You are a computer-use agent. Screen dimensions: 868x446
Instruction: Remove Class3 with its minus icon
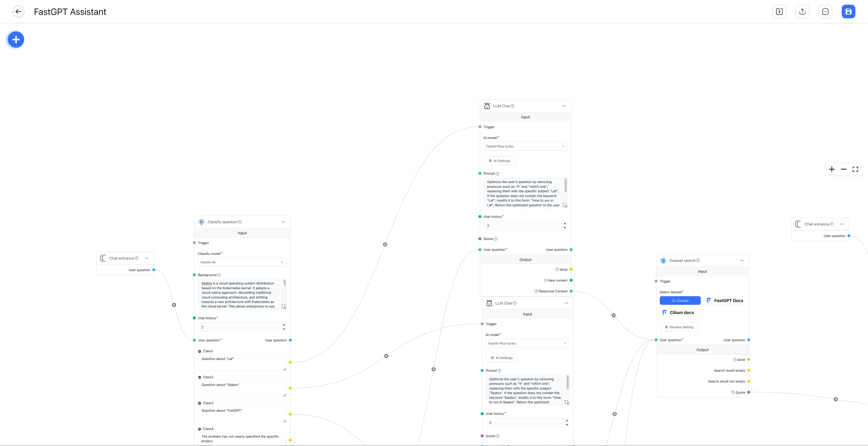point(199,403)
